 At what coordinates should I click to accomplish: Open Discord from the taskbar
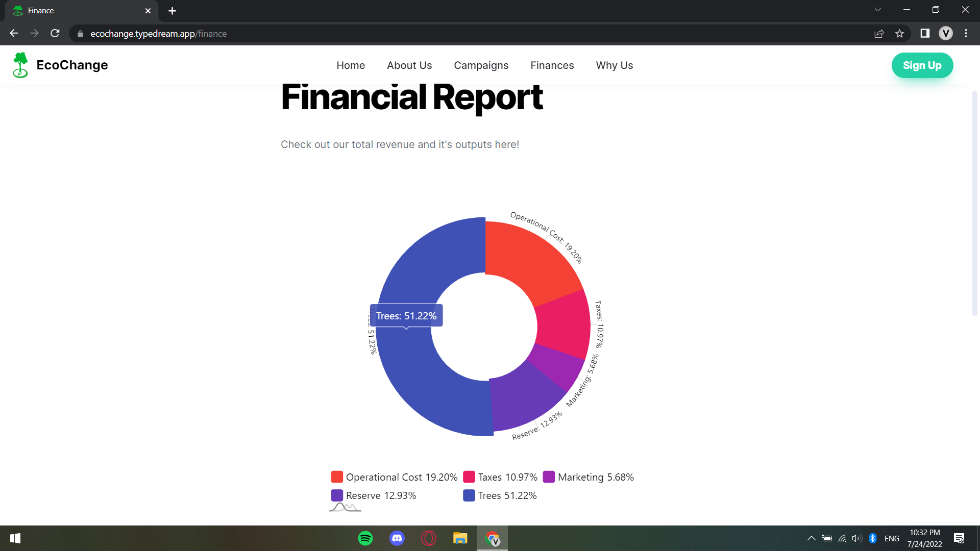pyautogui.click(x=397, y=538)
